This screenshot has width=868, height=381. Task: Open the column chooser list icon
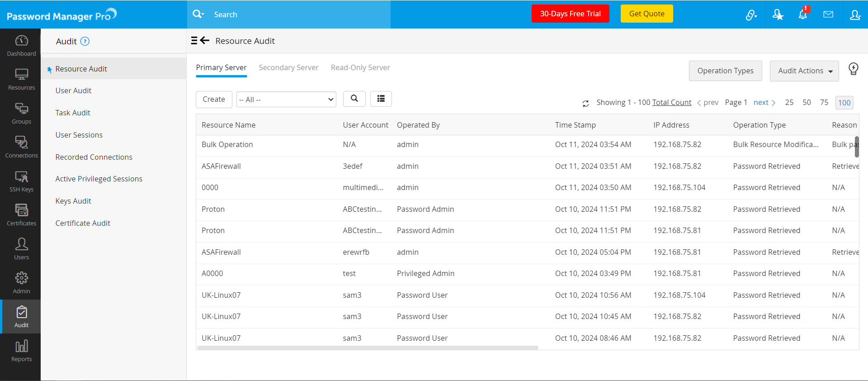click(x=381, y=99)
